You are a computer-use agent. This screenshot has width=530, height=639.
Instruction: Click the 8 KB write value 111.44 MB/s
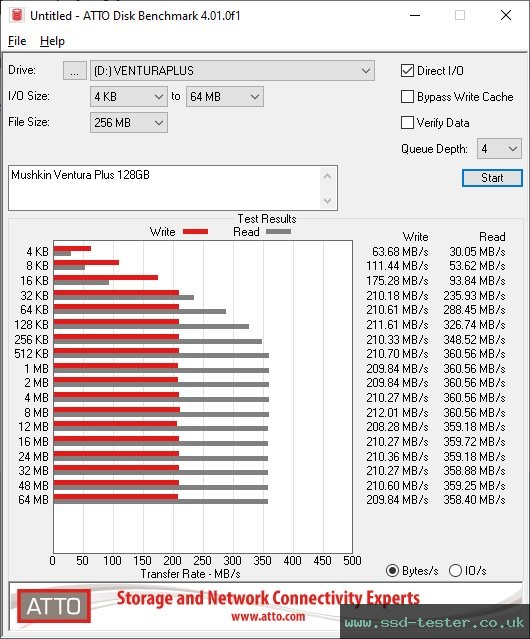click(397, 266)
